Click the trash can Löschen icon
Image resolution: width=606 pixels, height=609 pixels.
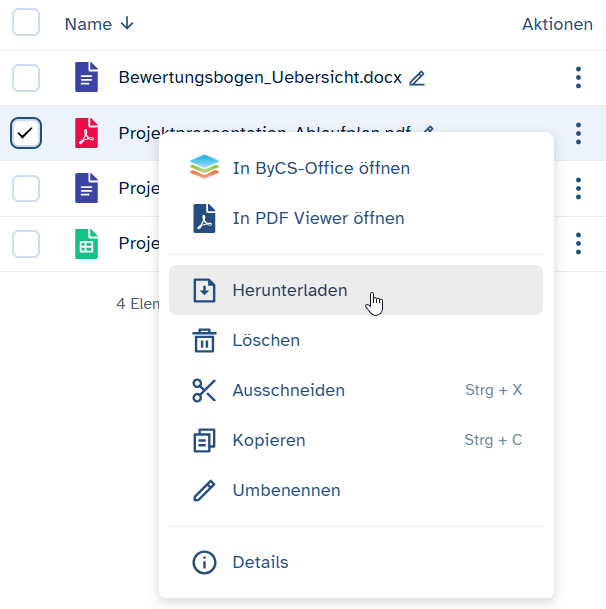pyautogui.click(x=204, y=341)
